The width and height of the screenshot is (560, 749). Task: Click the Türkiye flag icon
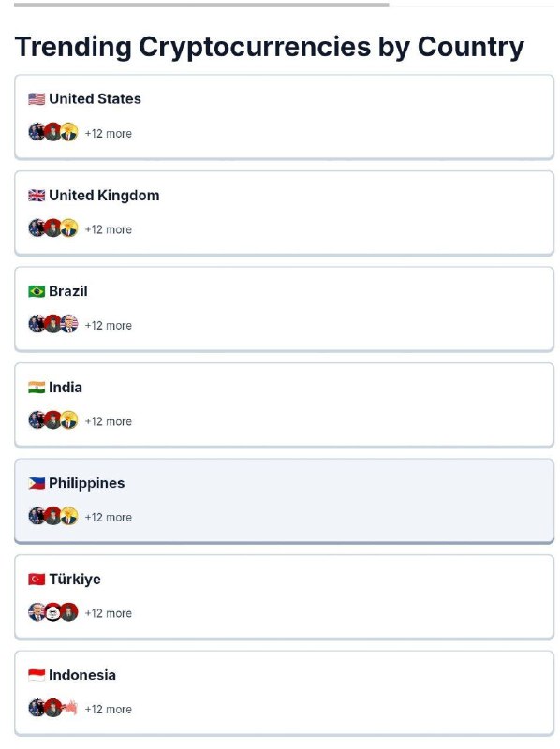pos(37,579)
